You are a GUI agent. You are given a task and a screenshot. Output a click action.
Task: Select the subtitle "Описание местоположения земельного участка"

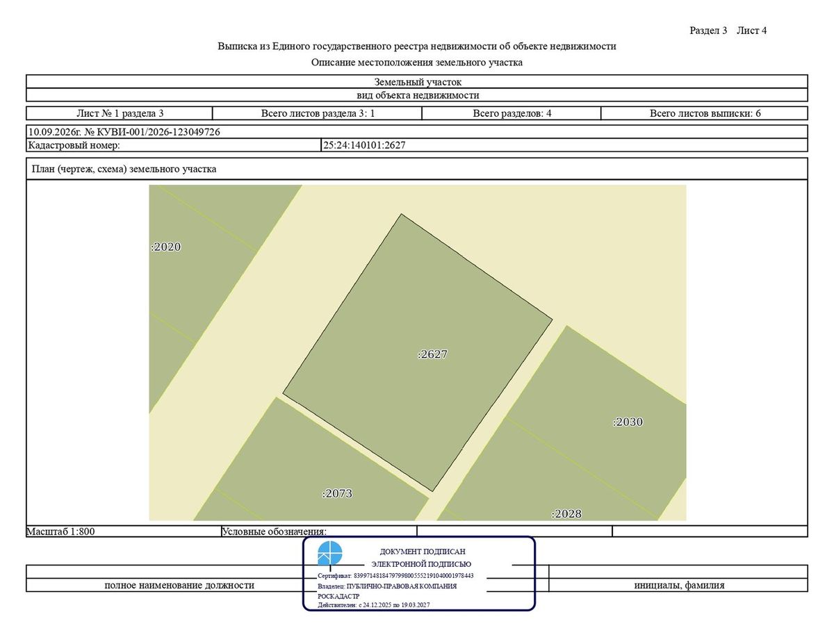click(x=417, y=63)
